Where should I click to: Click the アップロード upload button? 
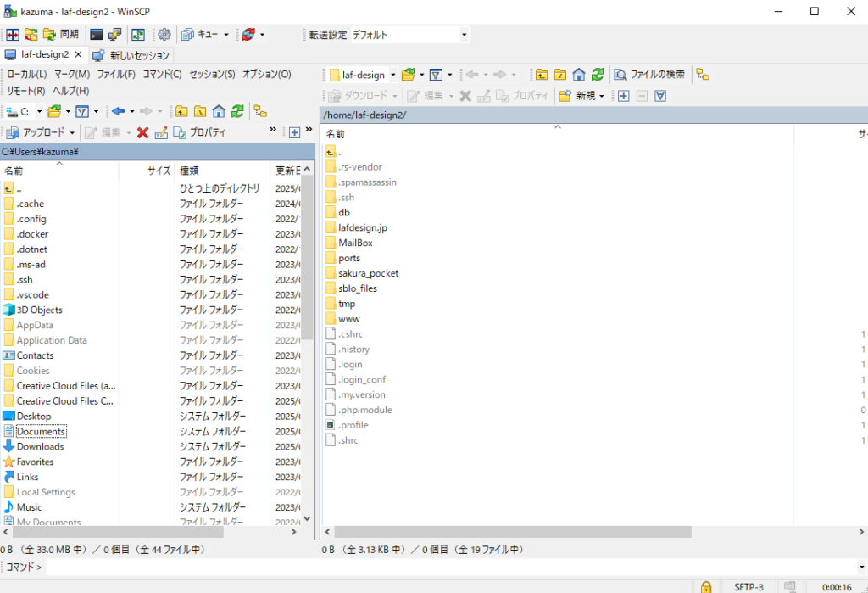(x=36, y=132)
